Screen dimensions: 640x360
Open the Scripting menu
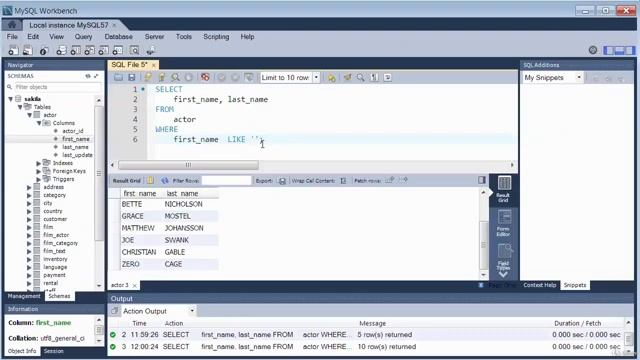[216, 37]
